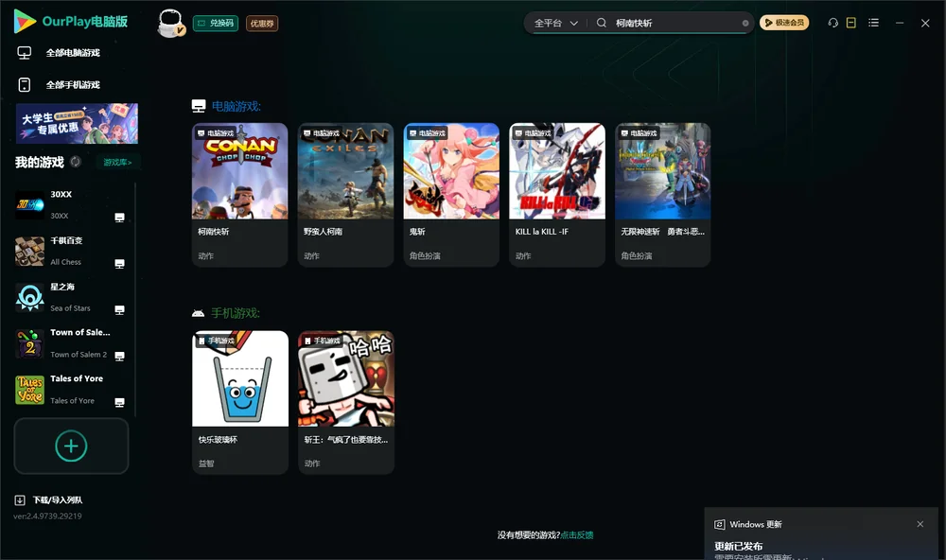Image resolution: width=946 pixels, height=560 pixels.
Task: Click the search magnifier icon
Action: click(602, 23)
